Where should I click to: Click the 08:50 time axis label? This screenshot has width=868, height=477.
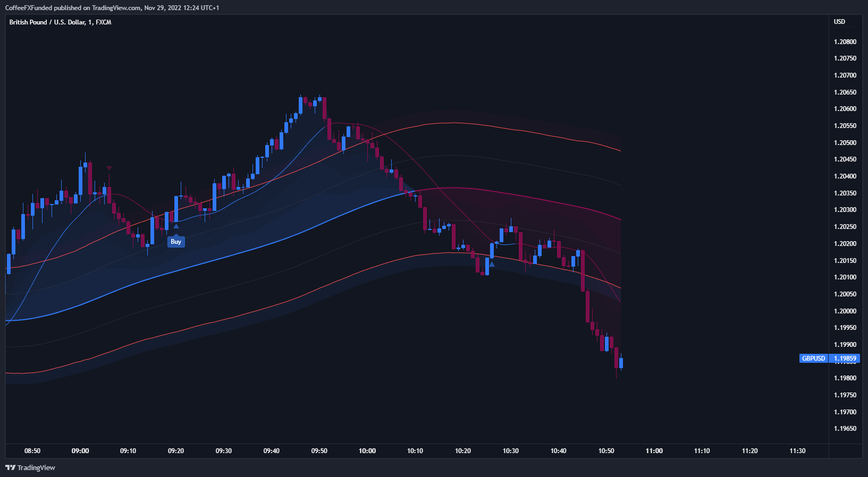point(32,451)
